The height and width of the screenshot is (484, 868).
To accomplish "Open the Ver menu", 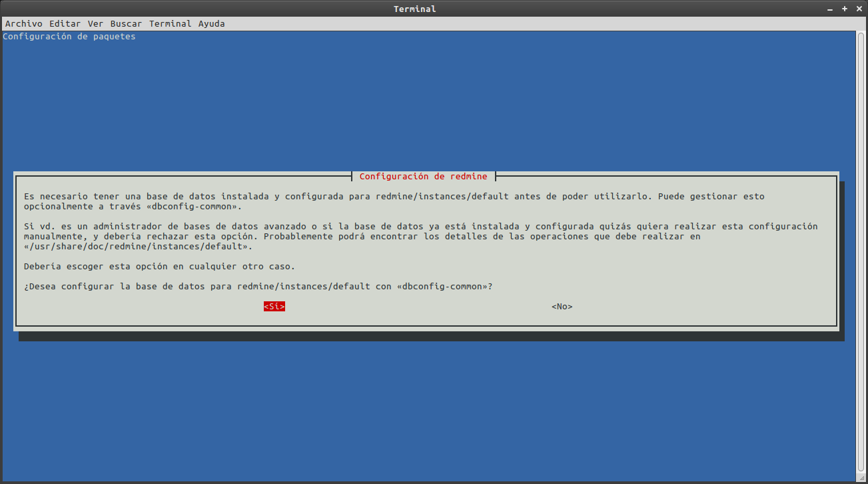I will [95, 23].
